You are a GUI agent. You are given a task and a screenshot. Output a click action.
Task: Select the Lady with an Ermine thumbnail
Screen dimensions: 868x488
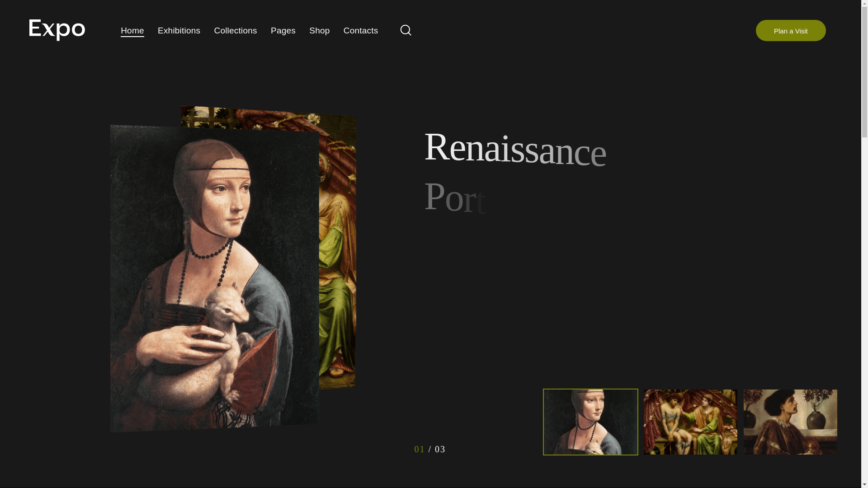coord(590,422)
